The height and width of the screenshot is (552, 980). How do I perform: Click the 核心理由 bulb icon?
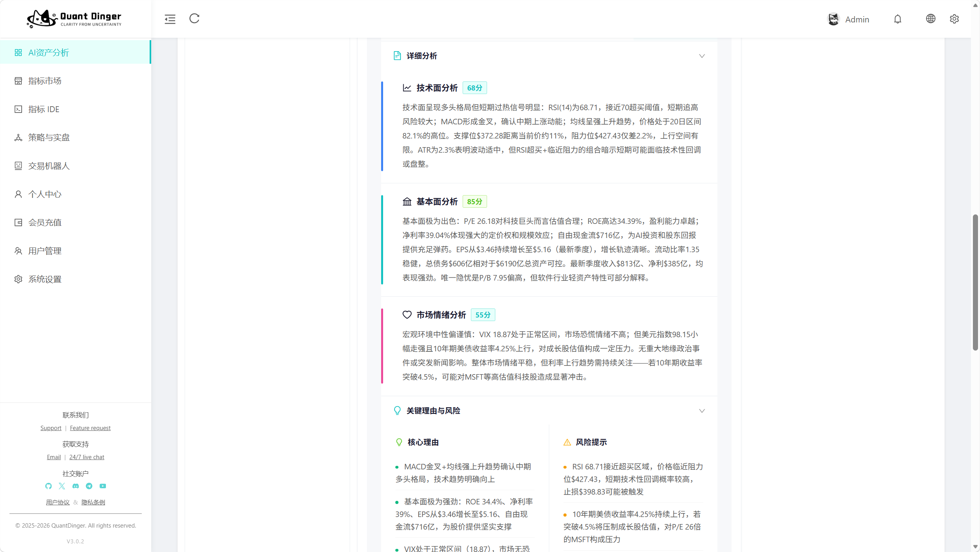point(399,442)
